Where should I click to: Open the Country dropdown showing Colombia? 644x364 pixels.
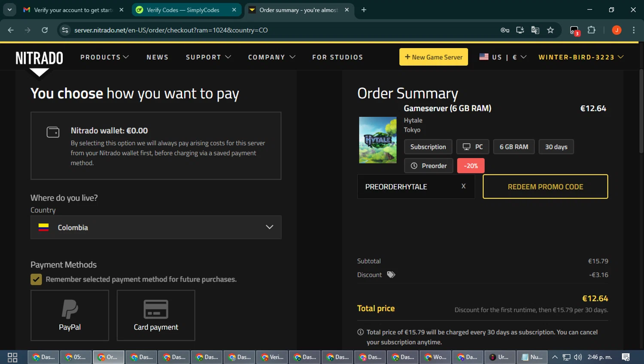pyautogui.click(x=156, y=227)
